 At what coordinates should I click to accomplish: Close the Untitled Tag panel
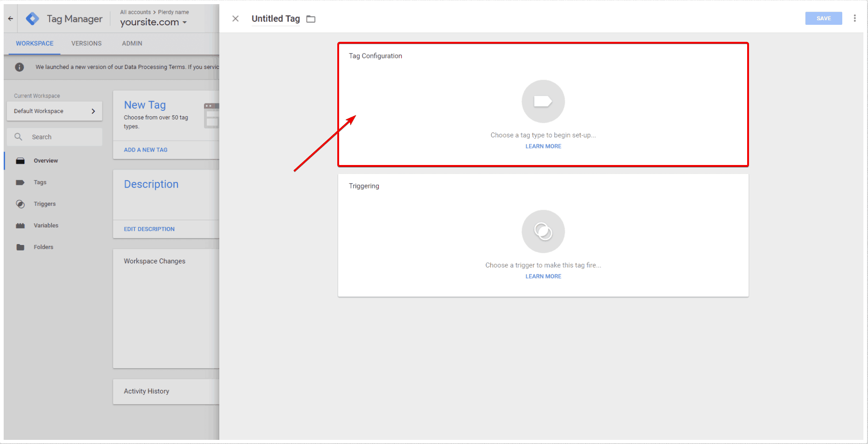[x=235, y=19]
